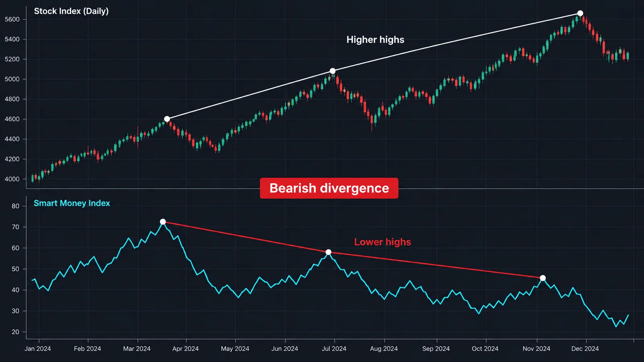Click the 'Feb 2024' axis label
644x362 pixels.
click(x=87, y=349)
